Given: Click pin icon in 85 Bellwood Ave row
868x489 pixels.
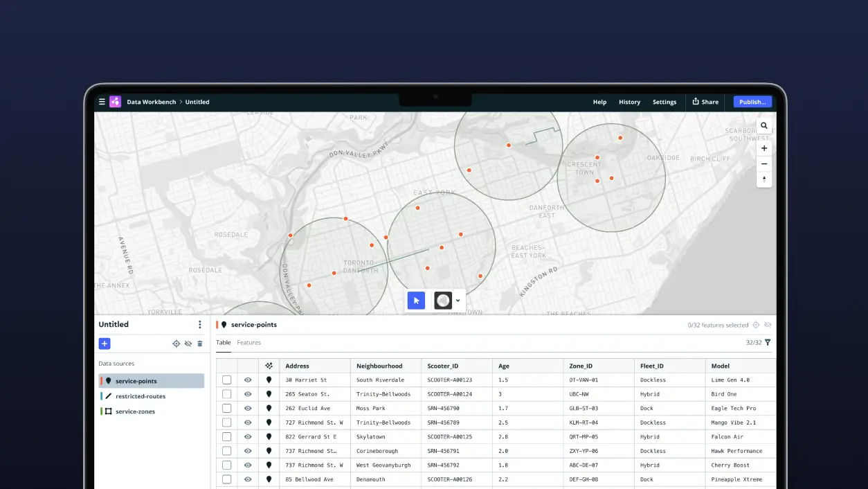Looking at the screenshot, I should click(x=269, y=479).
